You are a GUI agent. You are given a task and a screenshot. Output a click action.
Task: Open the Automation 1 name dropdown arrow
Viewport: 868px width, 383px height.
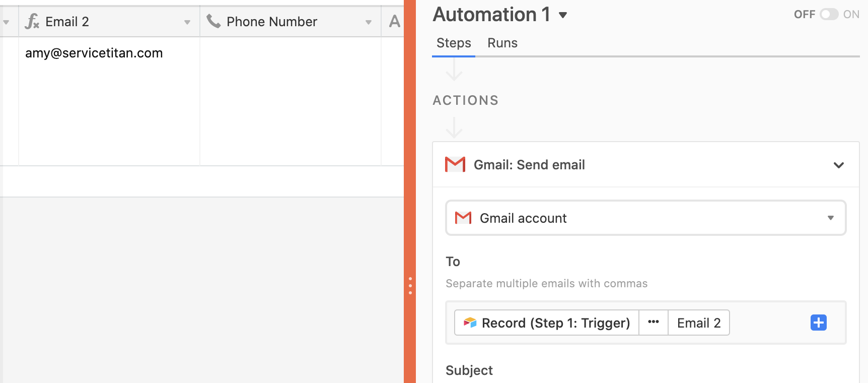(563, 15)
